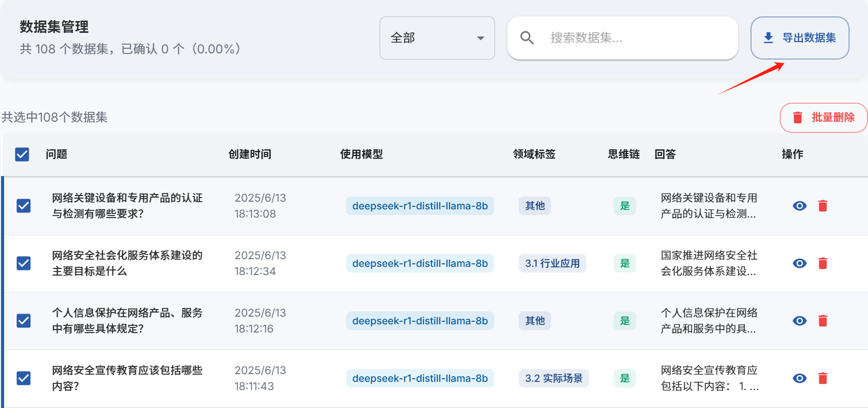The height and width of the screenshot is (408, 868).
Task: Click the 批量删除 batch delete button
Action: pos(824,118)
